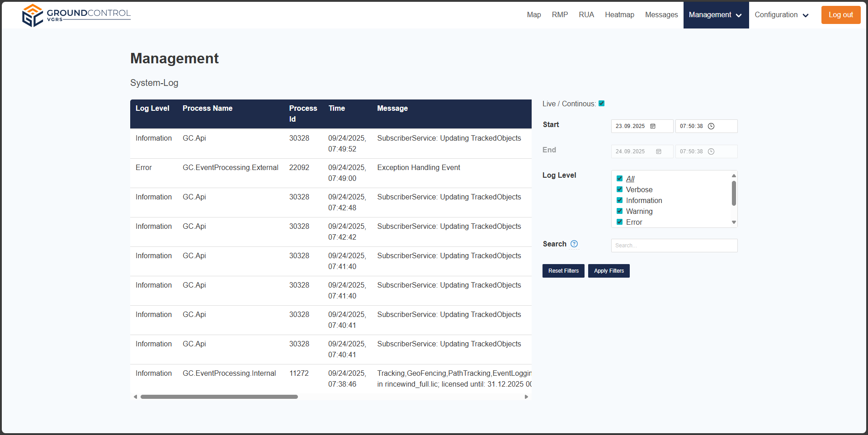Go to the Messages page
This screenshot has height=435, width=868.
click(661, 15)
